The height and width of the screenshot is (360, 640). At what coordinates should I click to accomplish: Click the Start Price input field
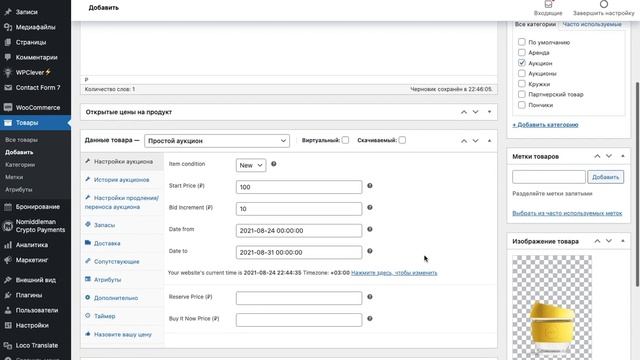coord(299,187)
